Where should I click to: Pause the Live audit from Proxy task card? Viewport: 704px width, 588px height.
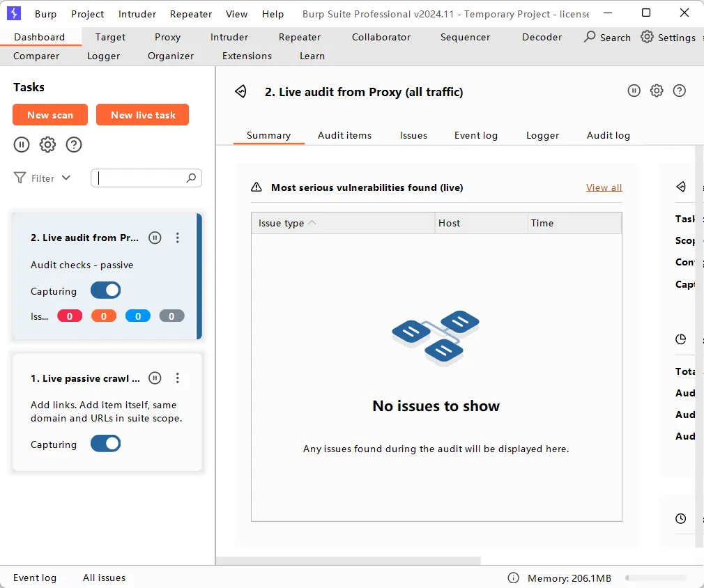click(x=155, y=238)
